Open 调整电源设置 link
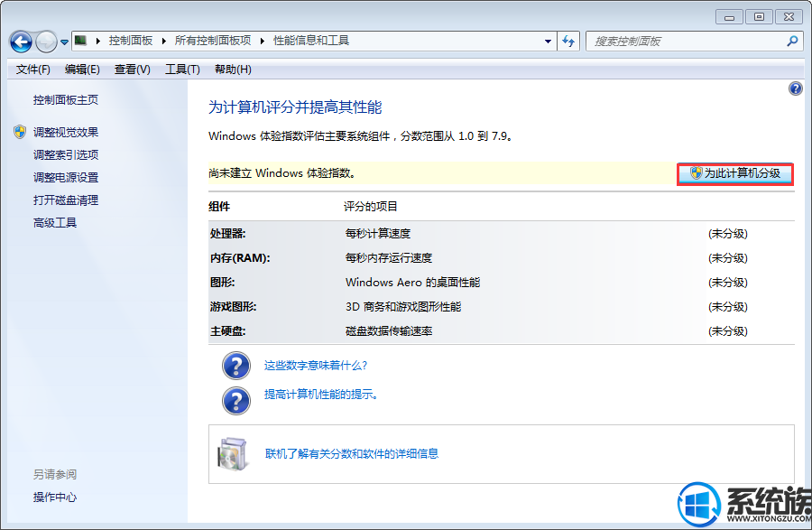Viewport: 812px width, 530px height. tap(66, 178)
